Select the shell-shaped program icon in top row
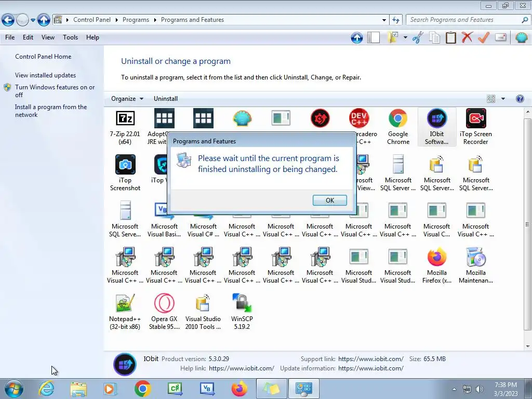The height and width of the screenshot is (399, 532). point(242,118)
